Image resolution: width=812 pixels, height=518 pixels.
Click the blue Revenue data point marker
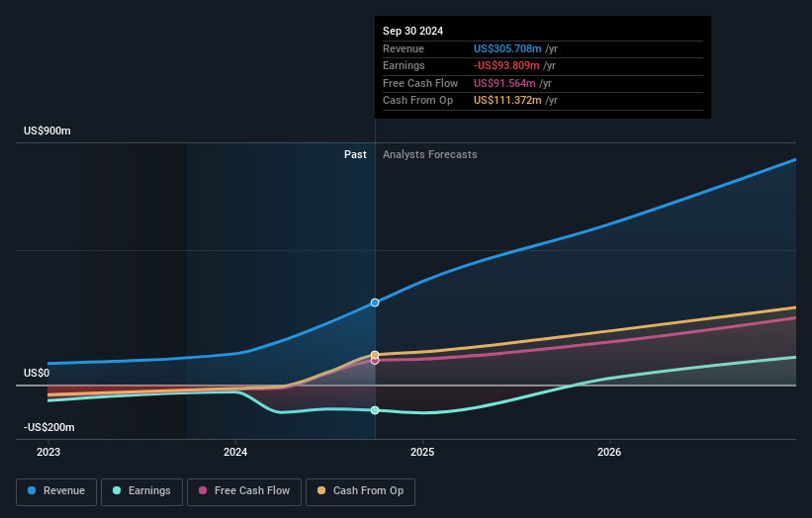click(375, 302)
